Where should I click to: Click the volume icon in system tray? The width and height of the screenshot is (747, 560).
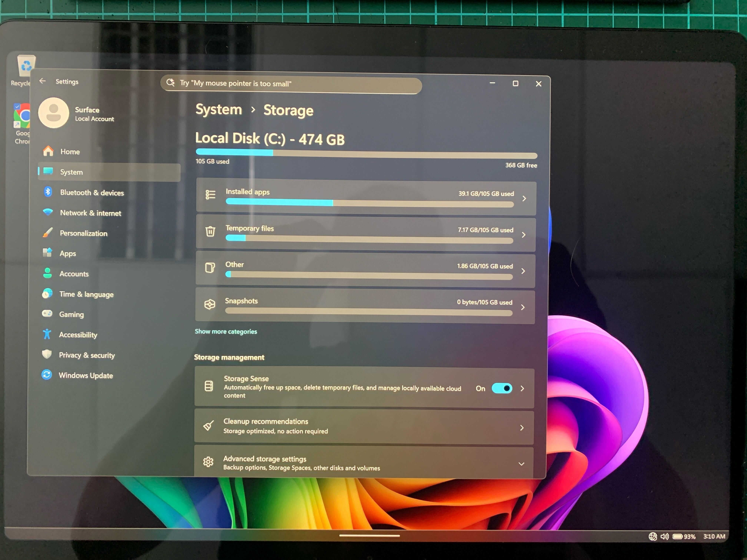[664, 536]
